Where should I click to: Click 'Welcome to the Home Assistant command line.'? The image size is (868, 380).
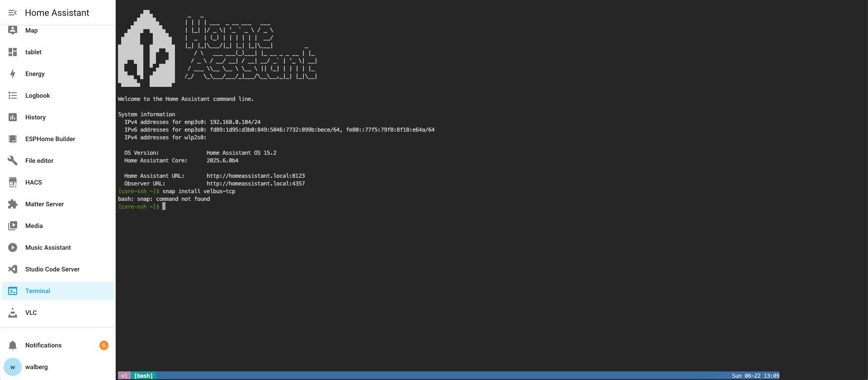click(186, 99)
